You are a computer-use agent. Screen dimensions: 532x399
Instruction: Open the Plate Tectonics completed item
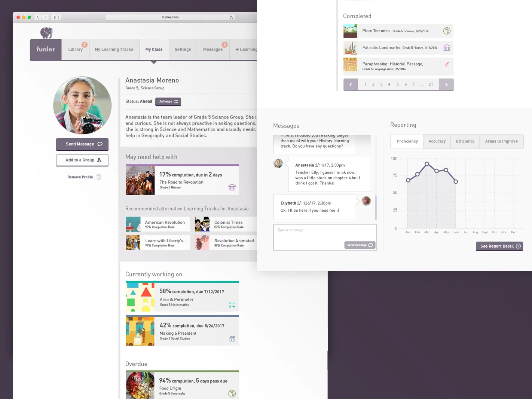pyautogui.click(x=398, y=31)
